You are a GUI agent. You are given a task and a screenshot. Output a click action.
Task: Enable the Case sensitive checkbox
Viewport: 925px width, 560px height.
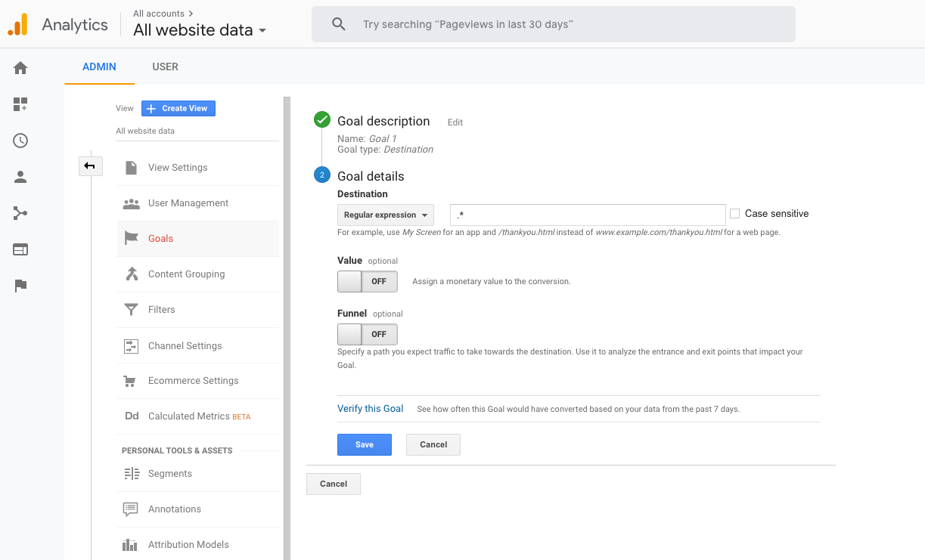coord(734,214)
